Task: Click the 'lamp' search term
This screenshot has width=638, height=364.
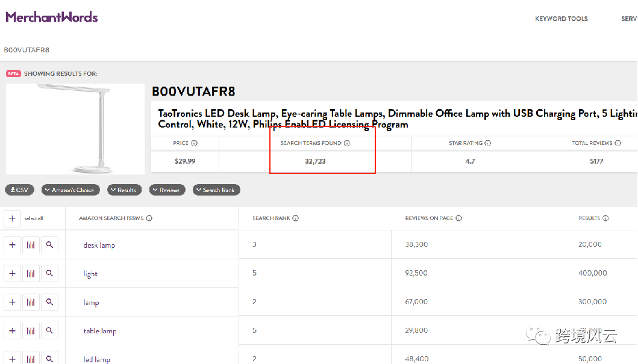Action: [x=91, y=303]
